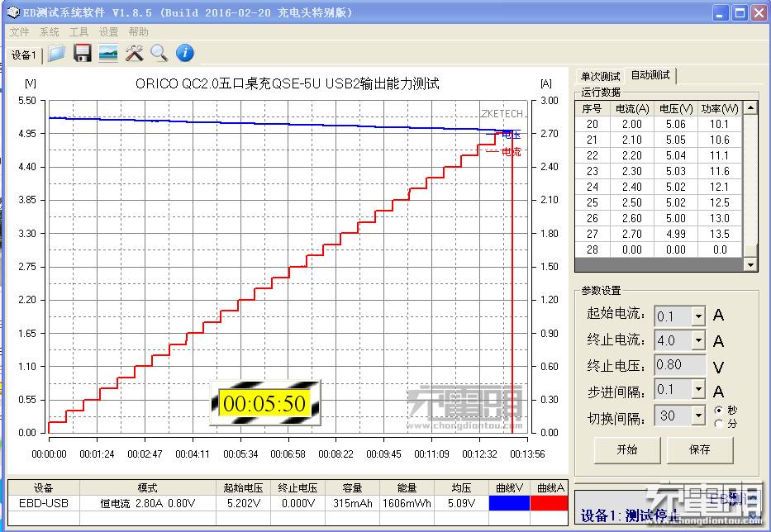Viewport: 771px width, 532px height.
Task: Click the 5.09V average voltage cell
Action: click(x=461, y=503)
